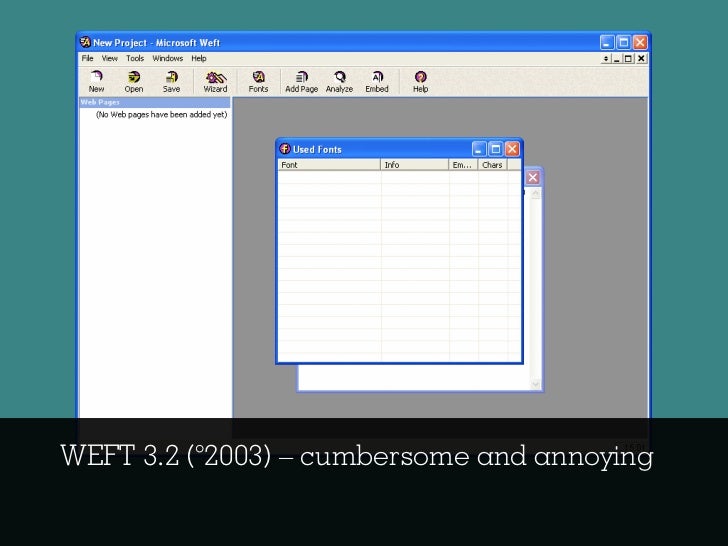
Task: Select the Embed toolbar icon
Action: [x=377, y=81]
